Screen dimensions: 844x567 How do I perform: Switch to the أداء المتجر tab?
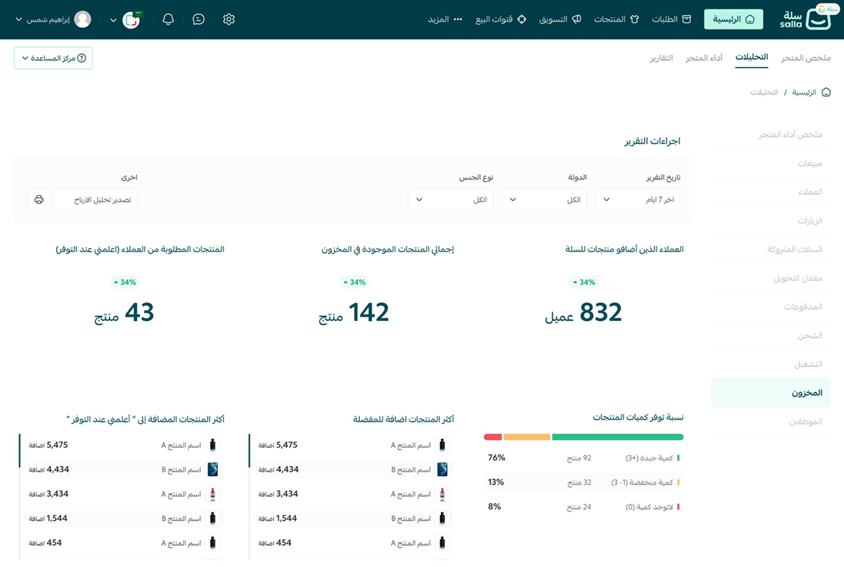704,58
